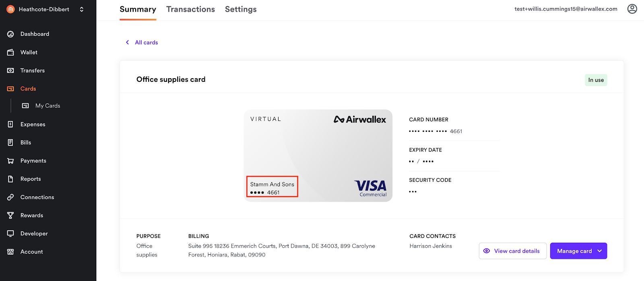Switch to the Transactions tab
Image resolution: width=644 pixels, height=281 pixels.
190,9
